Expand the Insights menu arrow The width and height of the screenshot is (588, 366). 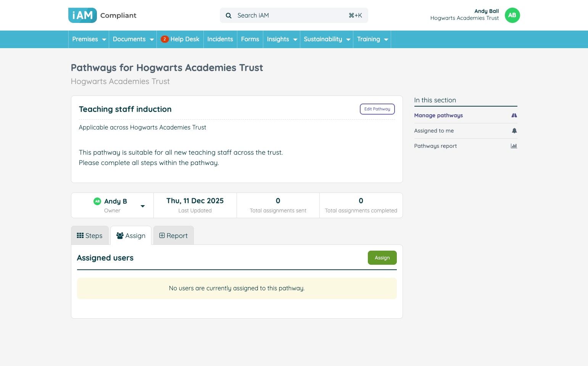[x=295, y=40]
